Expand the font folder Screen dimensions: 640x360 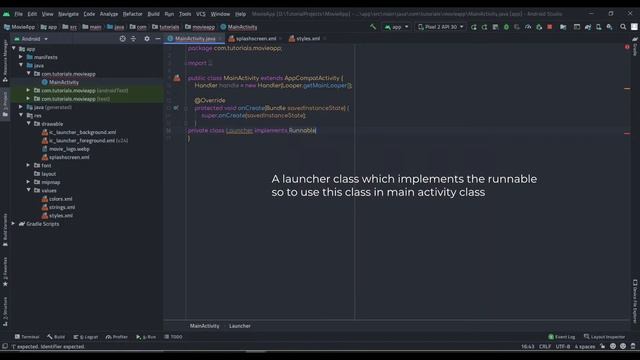28,165
